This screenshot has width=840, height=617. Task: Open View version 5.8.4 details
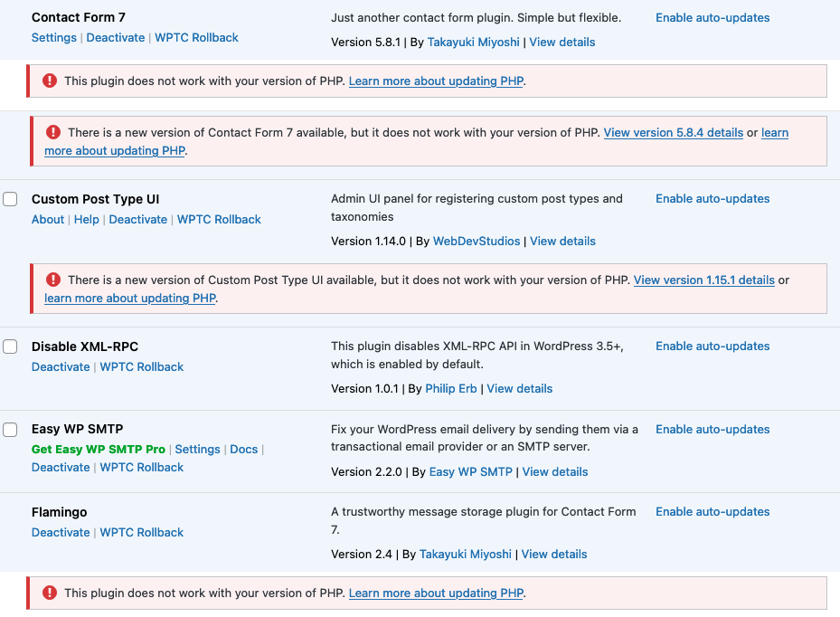pos(673,132)
